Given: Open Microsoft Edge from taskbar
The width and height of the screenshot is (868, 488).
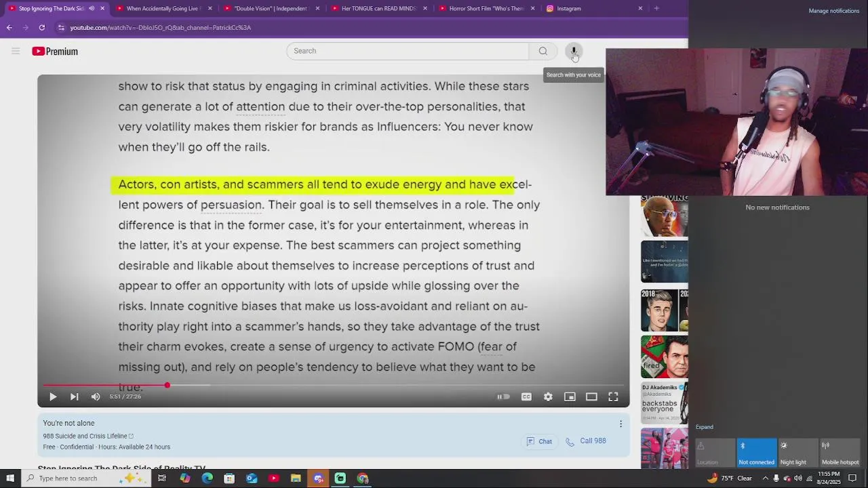Looking at the screenshot, I should [x=207, y=479].
